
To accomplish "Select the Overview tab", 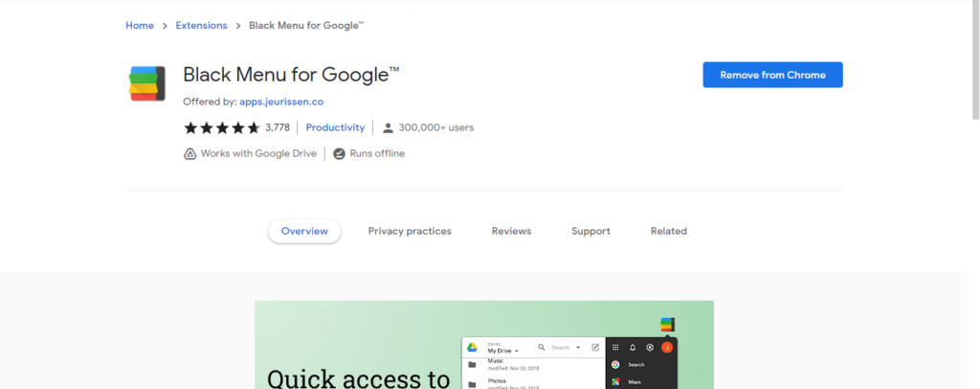I will (x=304, y=232).
